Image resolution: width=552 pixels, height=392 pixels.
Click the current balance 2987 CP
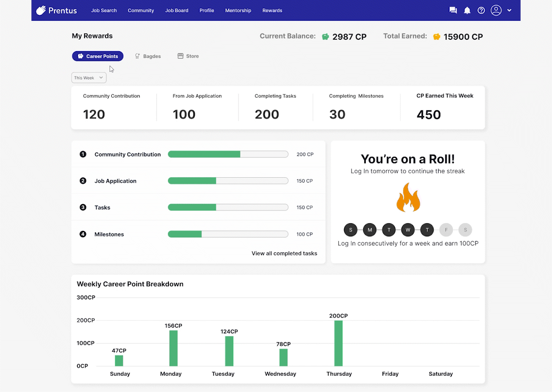coord(350,37)
